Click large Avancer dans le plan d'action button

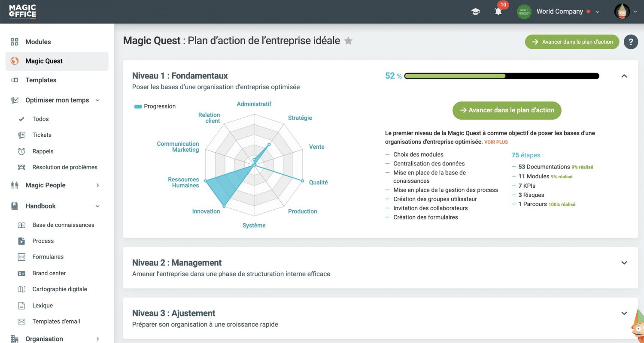(x=507, y=110)
